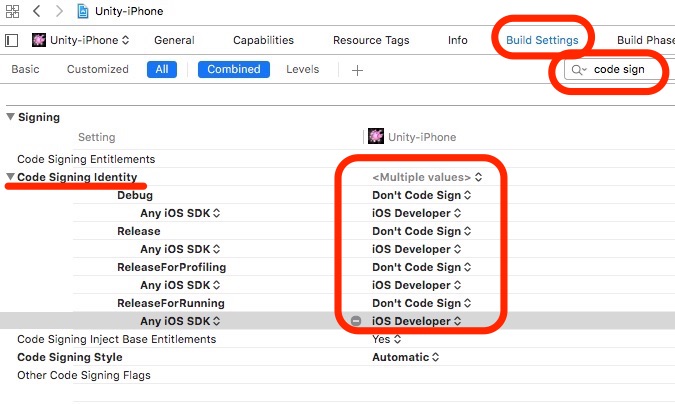Open Code Signing Style Automatic dropdown
The image size is (675, 404).
coord(406,357)
